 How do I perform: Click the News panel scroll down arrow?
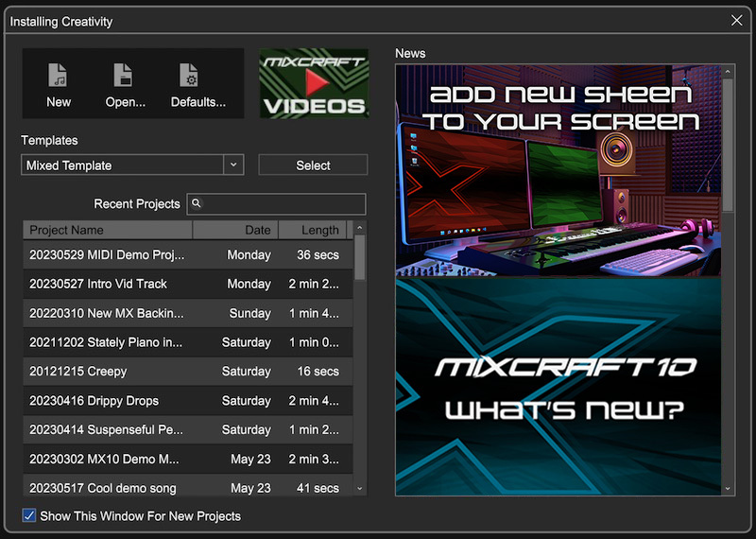point(728,489)
